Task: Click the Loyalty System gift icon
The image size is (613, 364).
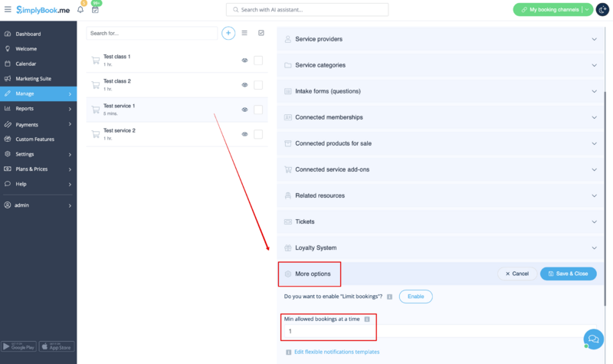Action: point(288,248)
